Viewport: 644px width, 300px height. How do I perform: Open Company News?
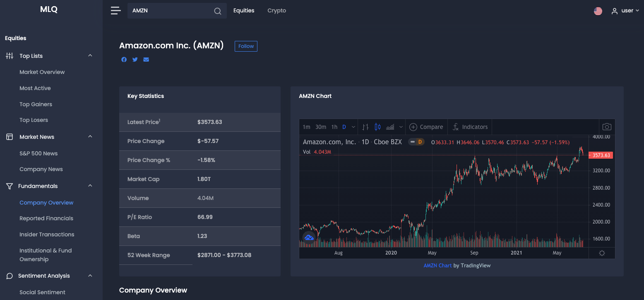coord(41,169)
